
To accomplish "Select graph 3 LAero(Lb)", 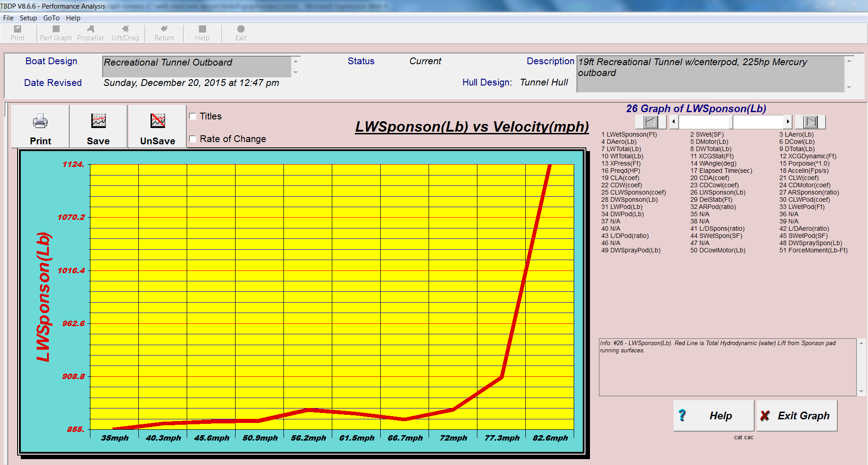I will [796, 134].
